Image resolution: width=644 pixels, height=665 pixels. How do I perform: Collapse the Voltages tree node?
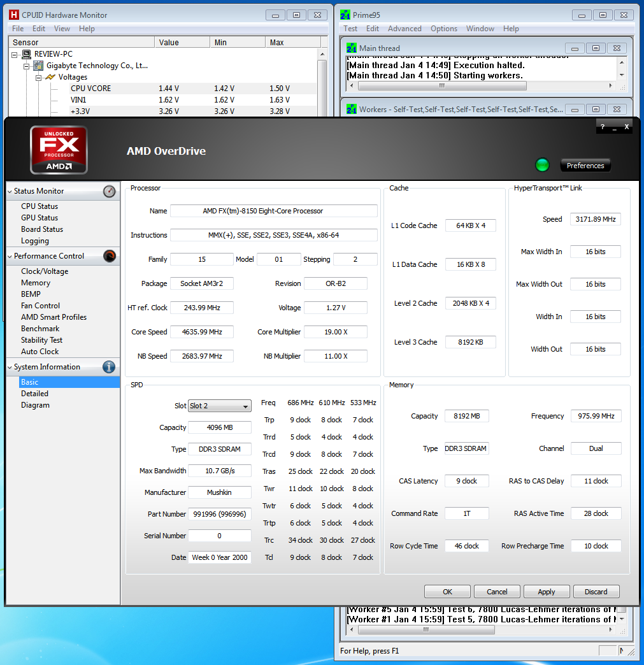point(38,77)
